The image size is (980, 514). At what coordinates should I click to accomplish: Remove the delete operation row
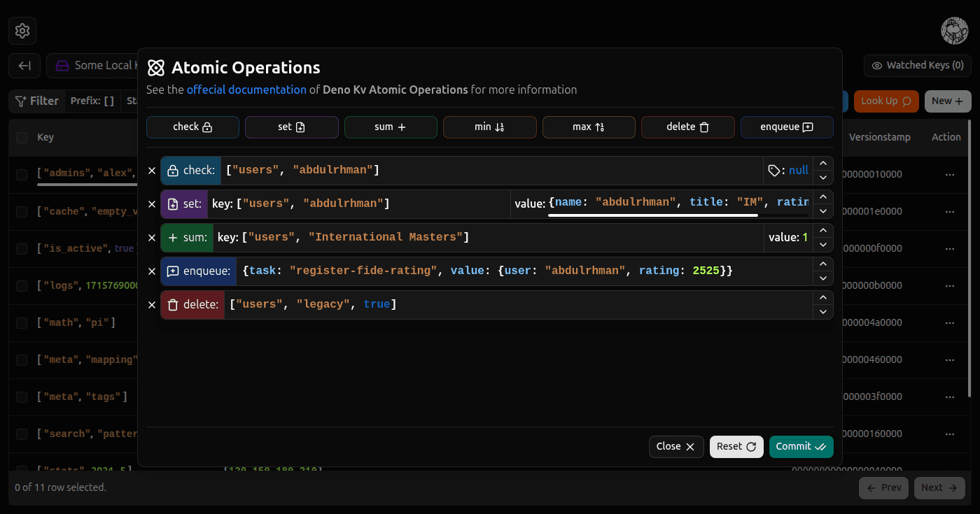point(152,305)
